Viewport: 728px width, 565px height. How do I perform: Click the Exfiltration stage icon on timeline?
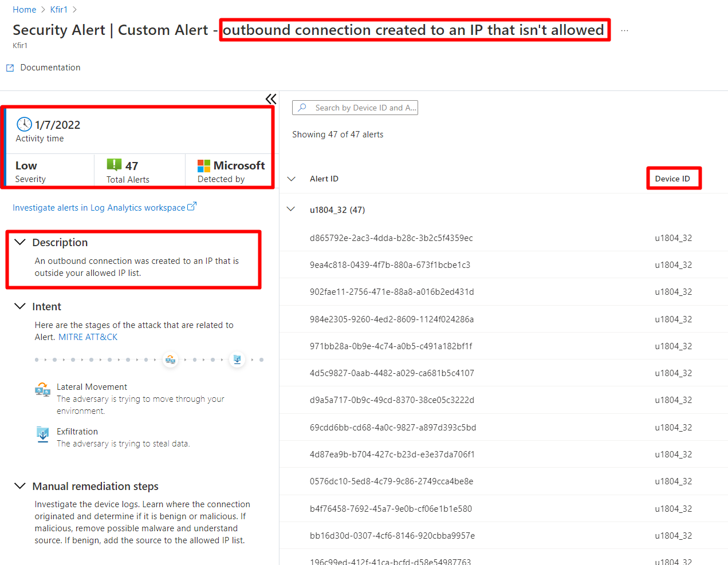(237, 359)
